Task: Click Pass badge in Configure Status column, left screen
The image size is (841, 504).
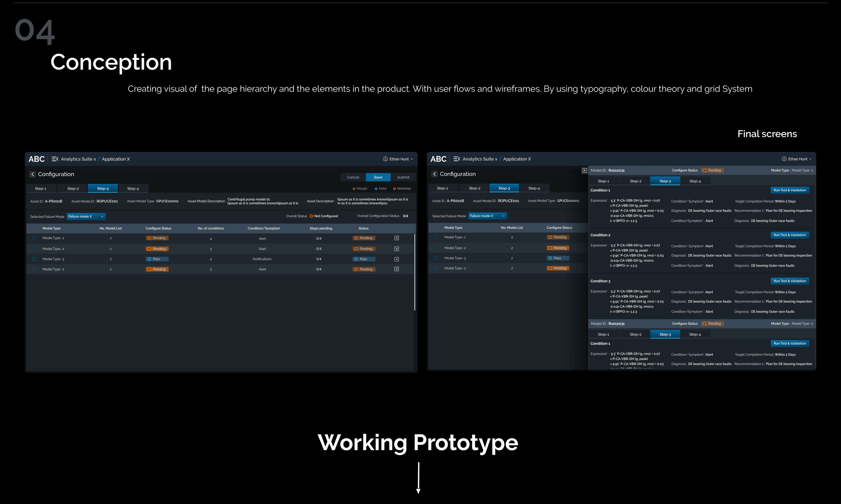Action: tap(157, 259)
